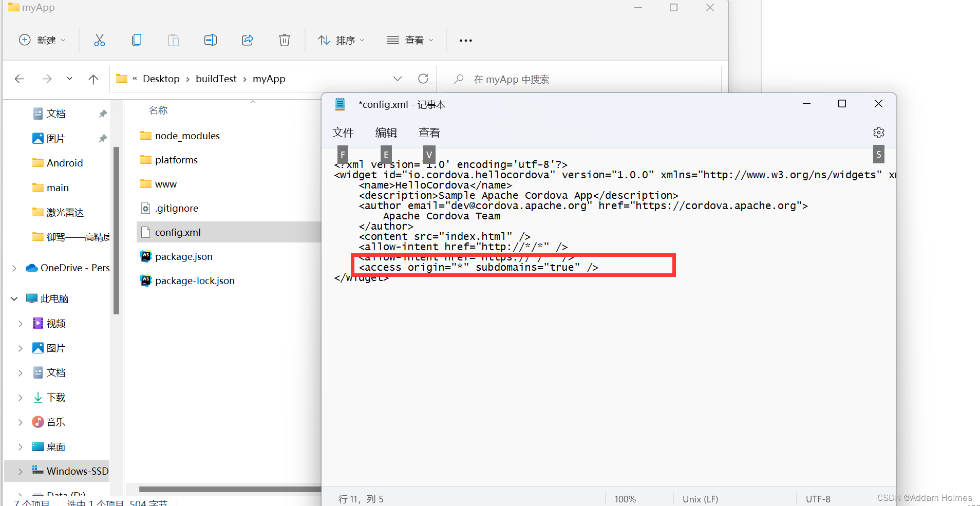Open the 编辑 menu in Notepad
Viewport: 980px width, 506px height.
386,132
